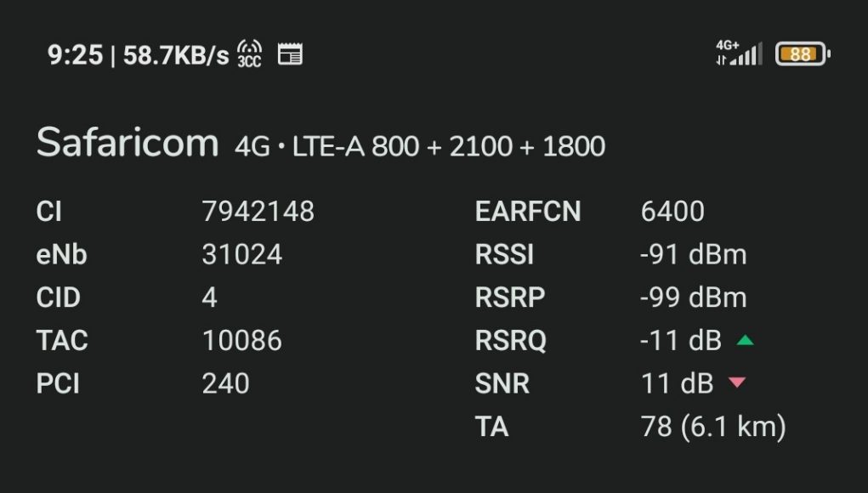868x493 pixels.
Task: Tap the 9:25 clock in status bar
Action: coord(76,54)
